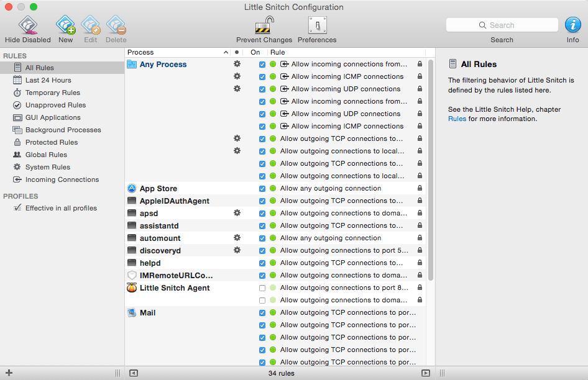Open the Info panel icon

(x=572, y=25)
